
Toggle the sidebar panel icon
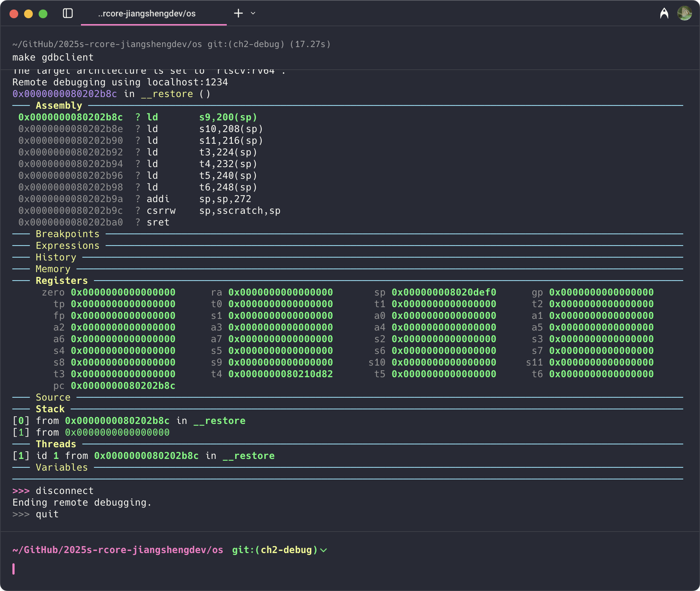[x=68, y=13]
